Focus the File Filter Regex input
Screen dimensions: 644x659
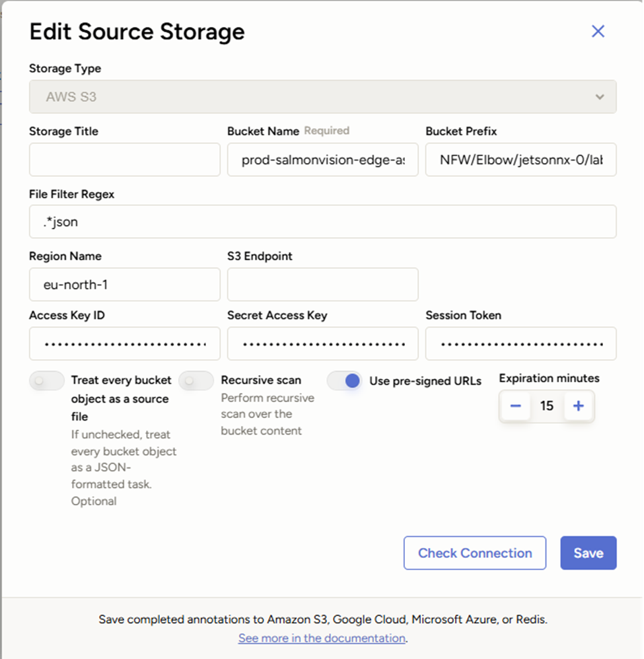[322, 221]
